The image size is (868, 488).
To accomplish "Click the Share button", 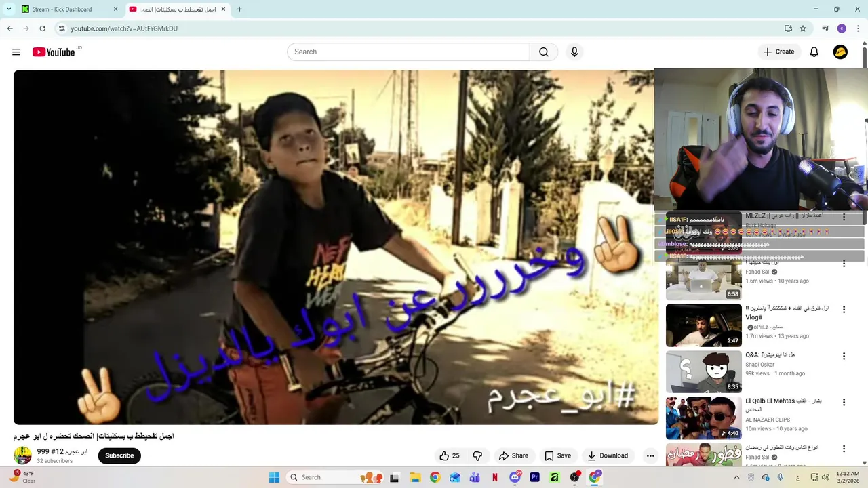I will (513, 455).
